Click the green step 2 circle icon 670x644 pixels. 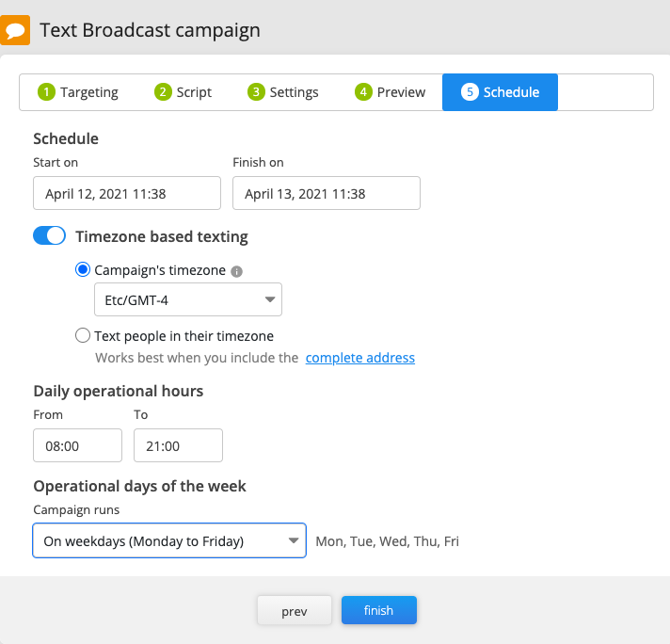coord(163,92)
